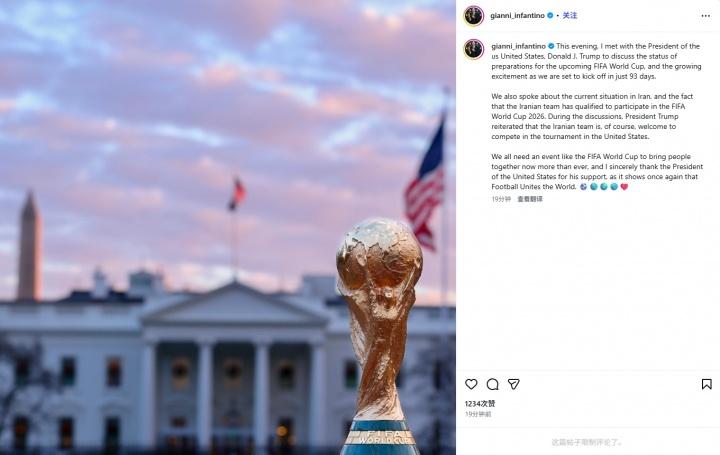Click the verified badge beside caption username
Viewport: 720px width, 455px height.
coord(551,46)
